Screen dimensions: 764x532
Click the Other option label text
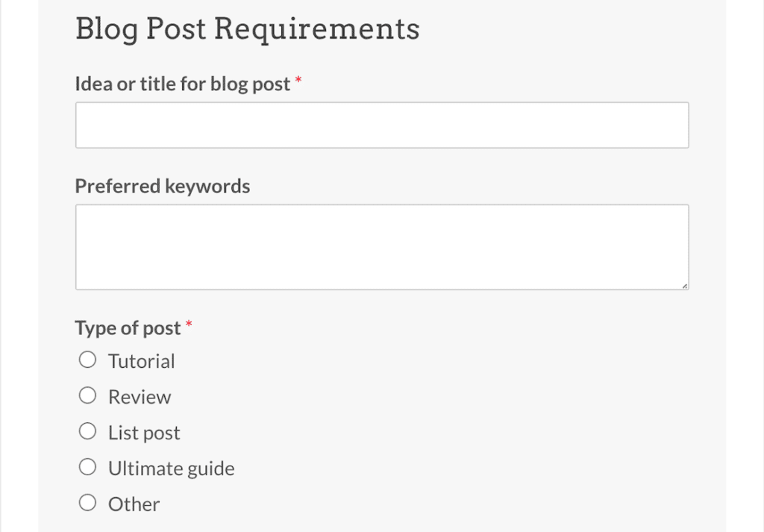click(x=134, y=504)
